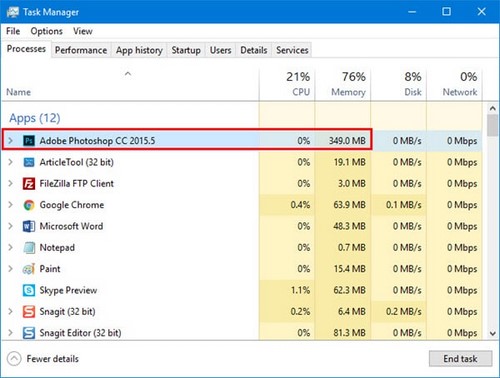Click the Skype Preview icon
Image resolution: width=500 pixels, height=378 pixels.
29,290
